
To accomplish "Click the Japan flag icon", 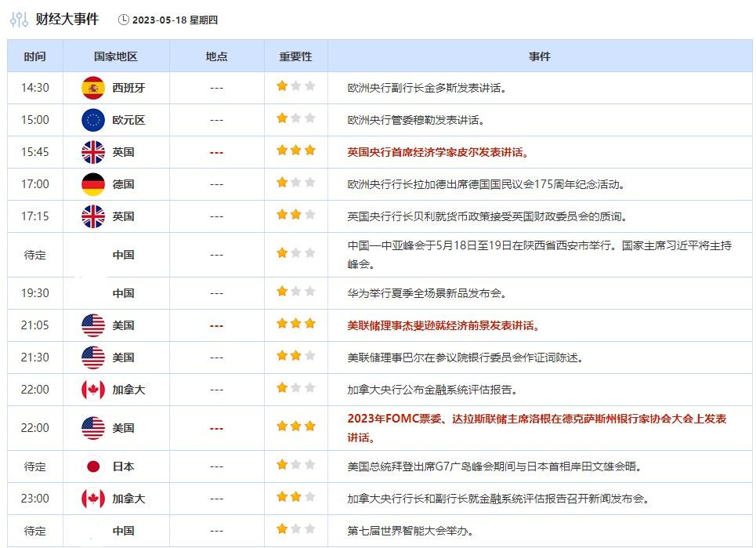I will [x=93, y=466].
